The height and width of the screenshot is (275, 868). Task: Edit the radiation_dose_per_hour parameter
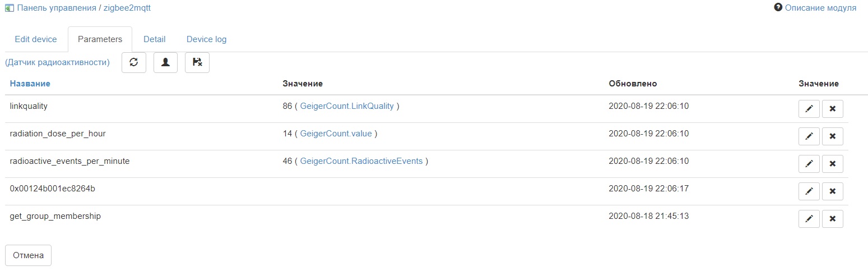[809, 136]
